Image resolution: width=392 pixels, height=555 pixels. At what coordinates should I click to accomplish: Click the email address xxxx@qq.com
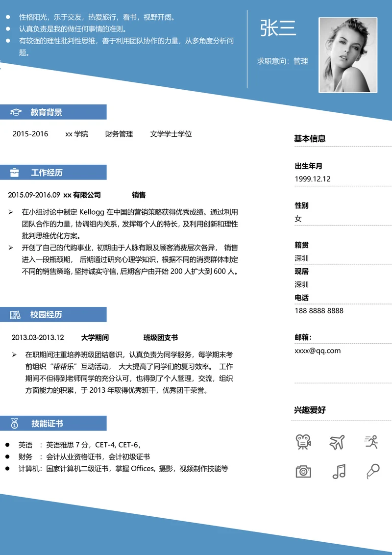[317, 351]
